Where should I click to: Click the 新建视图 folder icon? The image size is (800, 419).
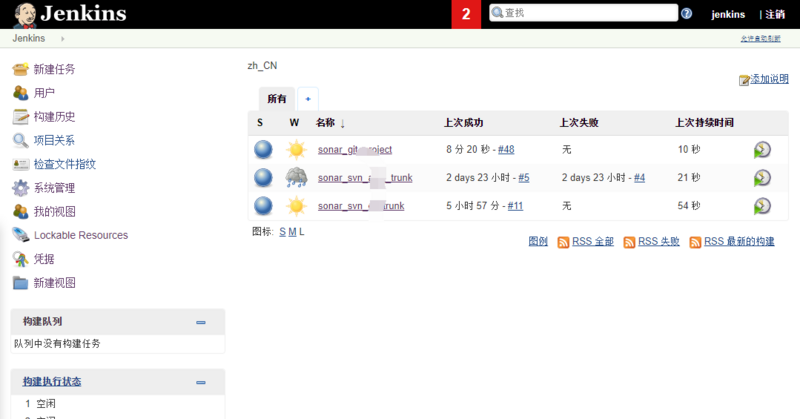(x=20, y=282)
